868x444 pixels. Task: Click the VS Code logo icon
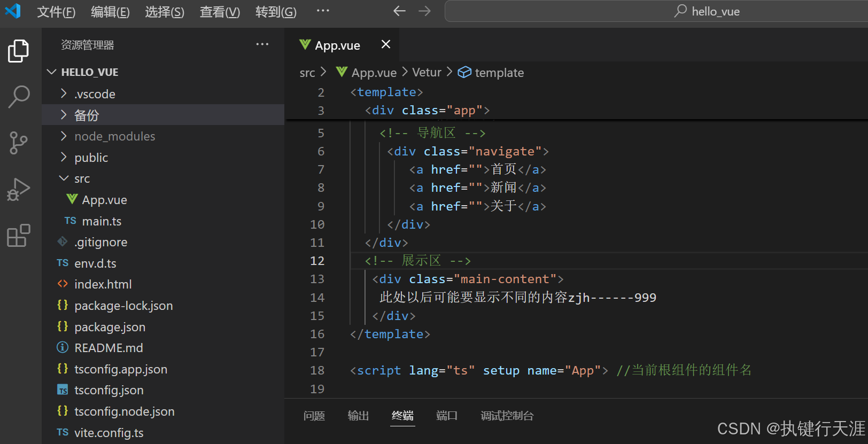click(x=13, y=11)
